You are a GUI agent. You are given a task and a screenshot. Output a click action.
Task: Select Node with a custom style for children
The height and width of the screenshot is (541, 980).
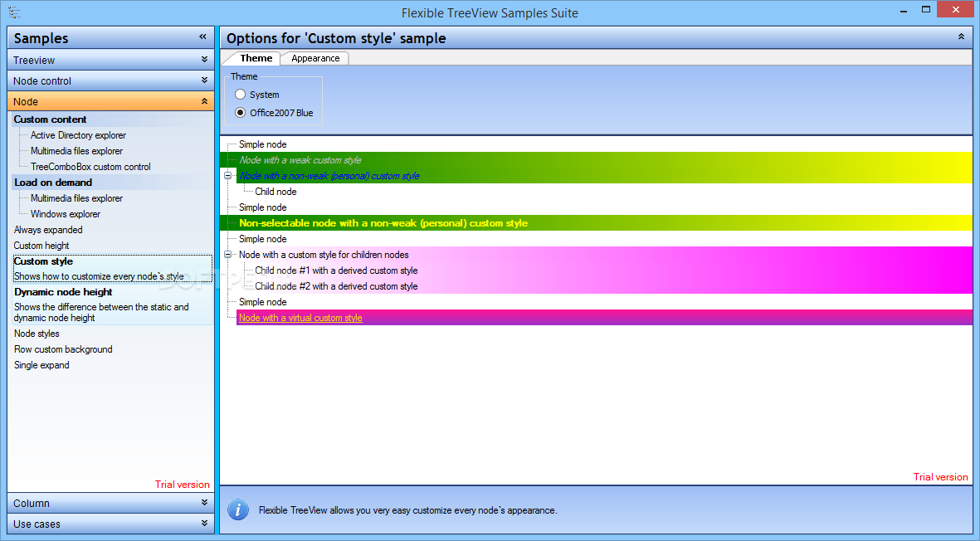point(324,254)
